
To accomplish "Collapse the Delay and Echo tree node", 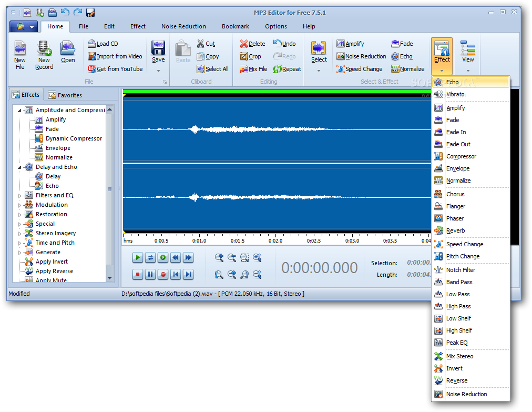I will click(x=19, y=167).
